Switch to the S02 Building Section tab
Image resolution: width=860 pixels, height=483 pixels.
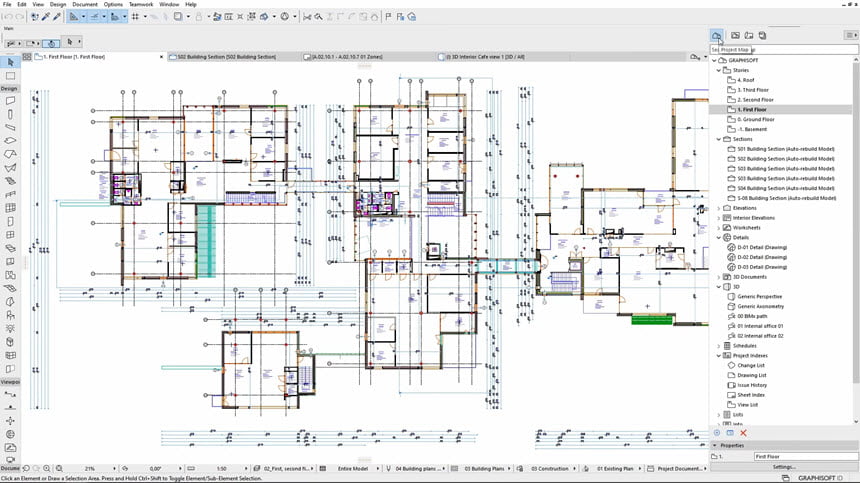[226, 57]
